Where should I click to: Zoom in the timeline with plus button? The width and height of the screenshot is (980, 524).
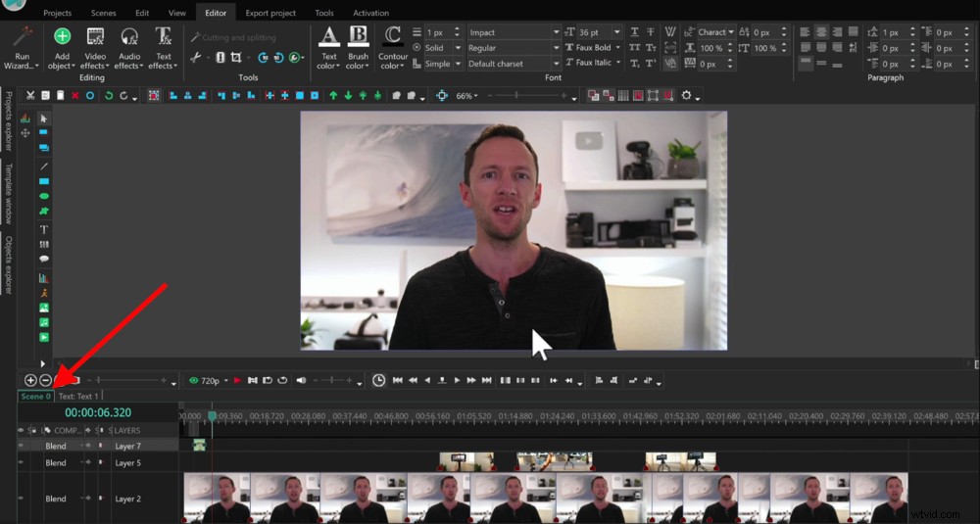(30, 380)
